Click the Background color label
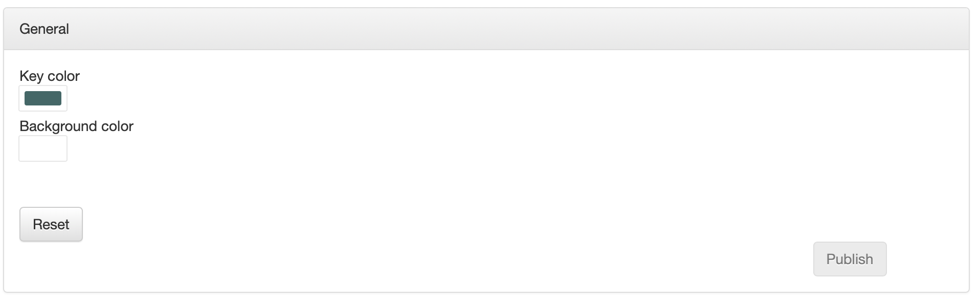 [x=76, y=126]
